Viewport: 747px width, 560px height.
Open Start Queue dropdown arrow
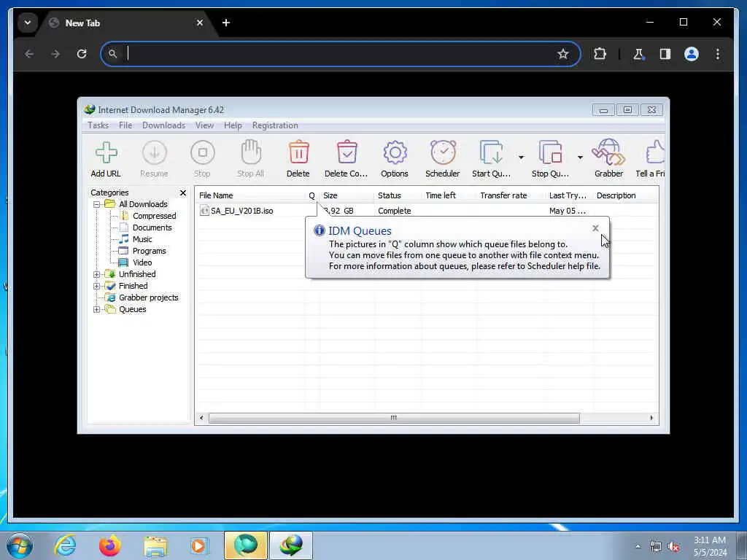click(521, 157)
